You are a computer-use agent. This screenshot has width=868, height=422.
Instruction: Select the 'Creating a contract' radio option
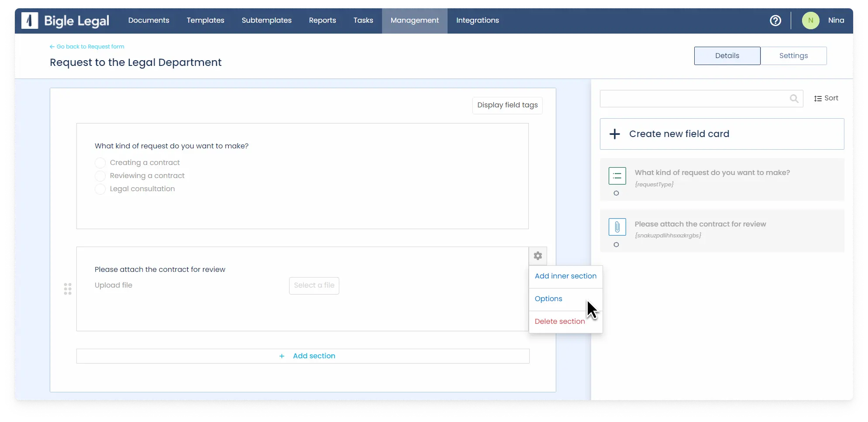coord(100,163)
